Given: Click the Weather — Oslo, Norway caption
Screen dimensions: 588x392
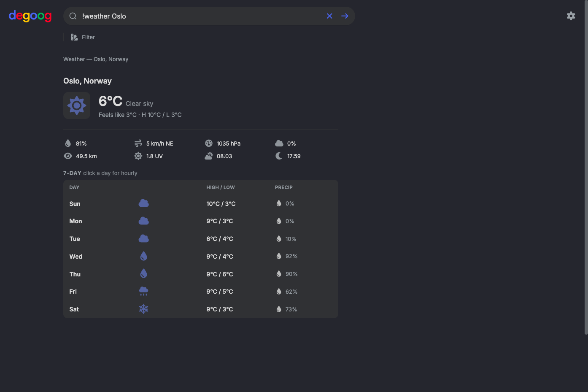Looking at the screenshot, I should (96, 59).
